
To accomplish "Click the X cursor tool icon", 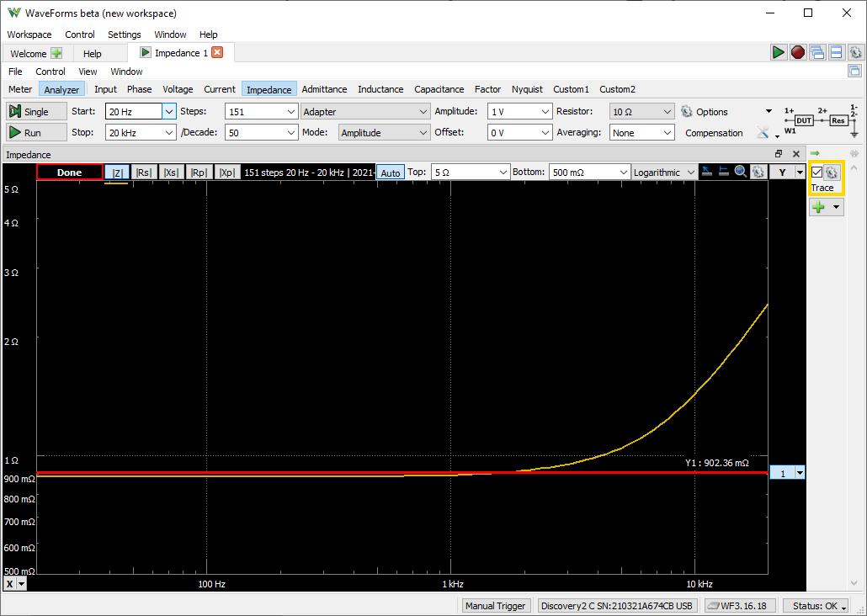I will click(x=707, y=172).
